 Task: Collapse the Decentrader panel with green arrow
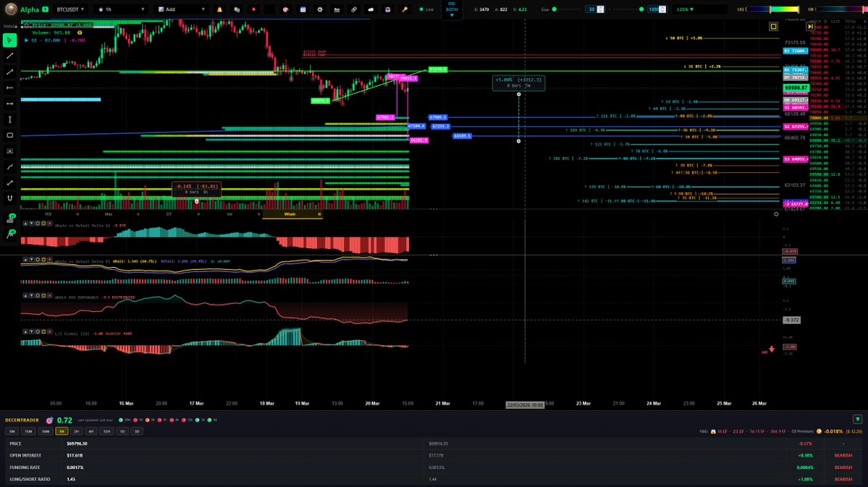coord(857,420)
